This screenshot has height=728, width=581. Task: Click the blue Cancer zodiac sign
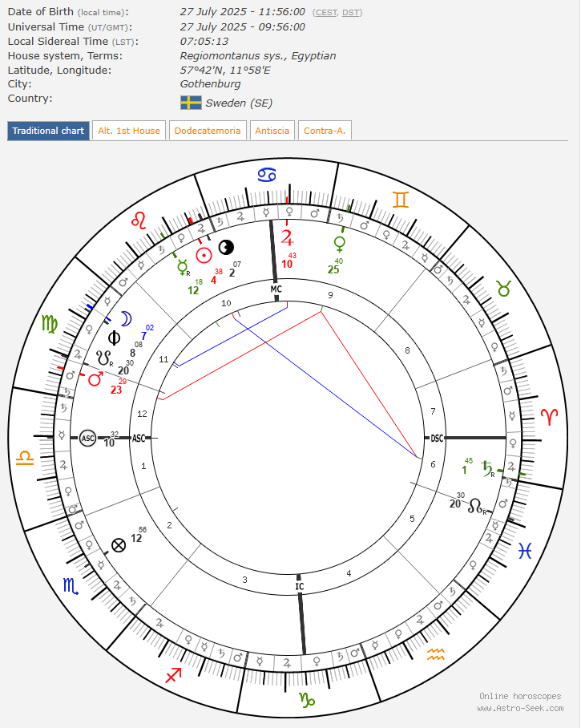tap(267, 175)
